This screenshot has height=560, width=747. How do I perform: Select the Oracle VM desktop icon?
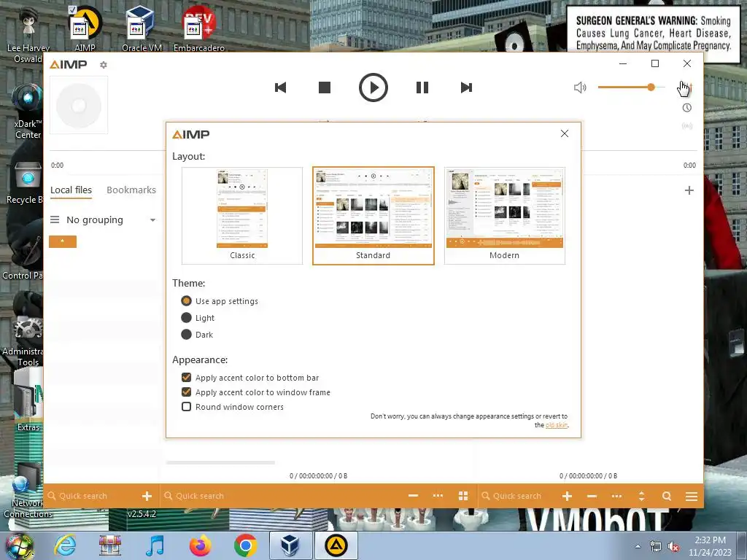[142, 28]
